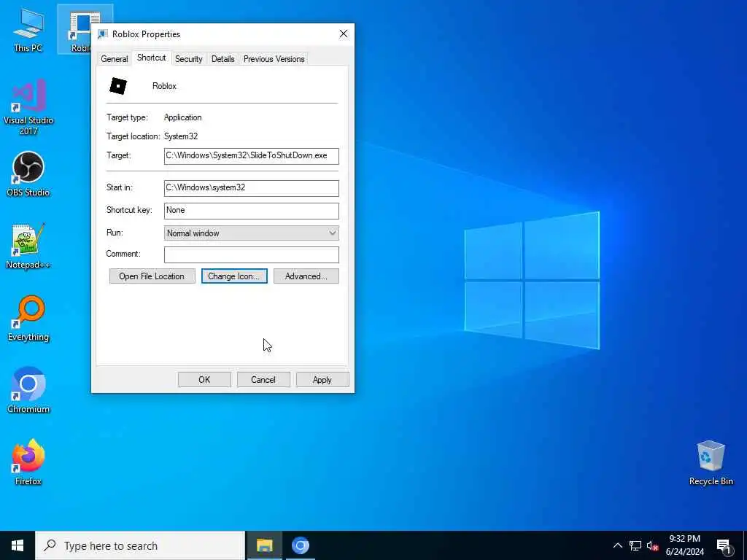
Task: Expand the Run window mode dropdown
Action: 252,233
